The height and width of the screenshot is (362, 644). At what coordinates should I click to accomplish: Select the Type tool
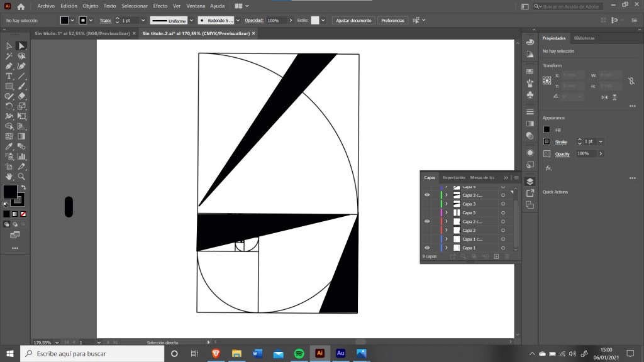pos(9,76)
